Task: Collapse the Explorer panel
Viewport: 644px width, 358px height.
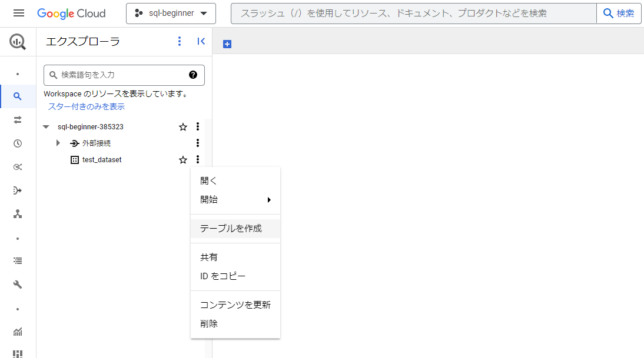Action: tap(201, 41)
